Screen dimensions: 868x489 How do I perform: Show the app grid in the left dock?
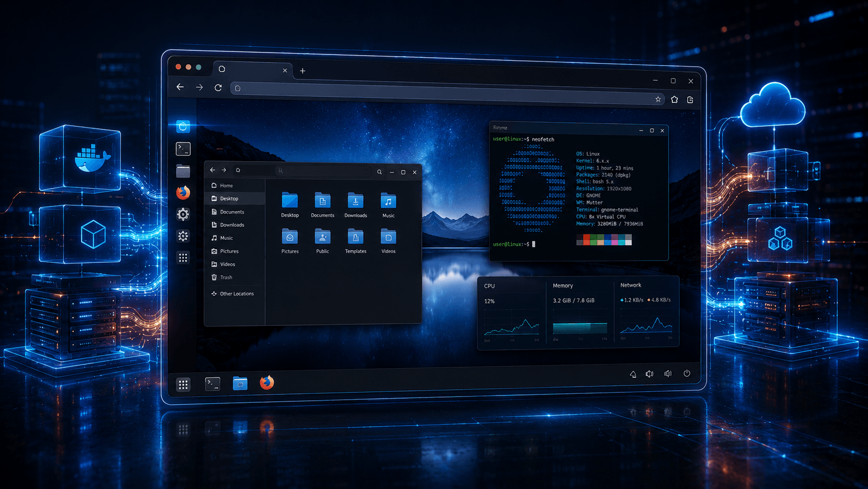click(x=183, y=258)
